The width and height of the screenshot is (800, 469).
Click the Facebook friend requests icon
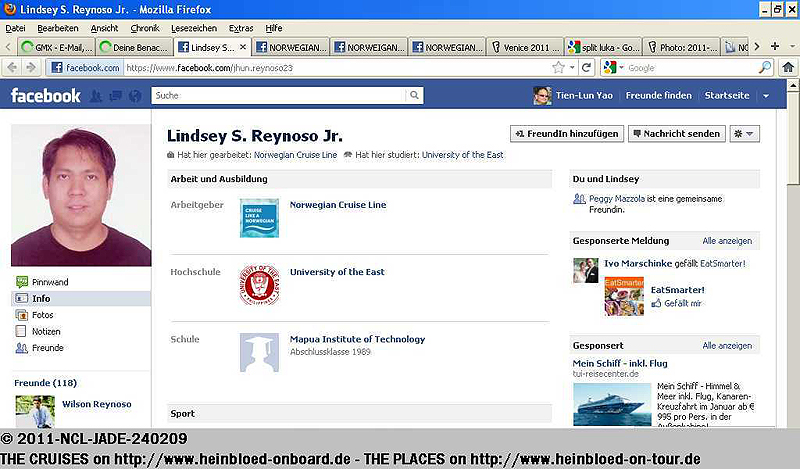pos(96,96)
